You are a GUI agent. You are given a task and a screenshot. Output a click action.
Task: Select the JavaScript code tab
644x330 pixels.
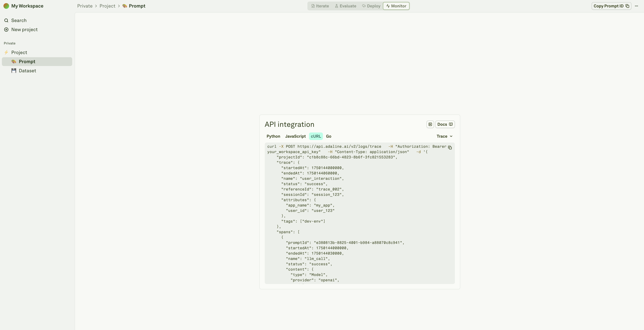point(295,136)
